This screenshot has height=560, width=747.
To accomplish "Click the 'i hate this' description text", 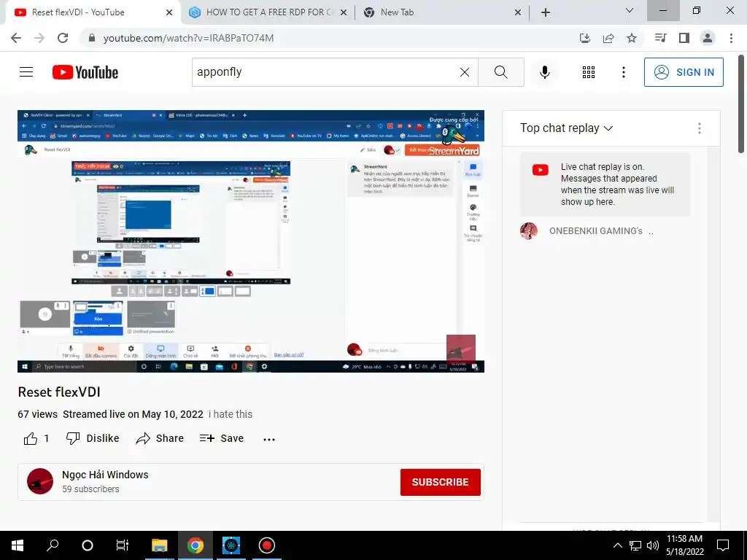I will pyautogui.click(x=231, y=414).
